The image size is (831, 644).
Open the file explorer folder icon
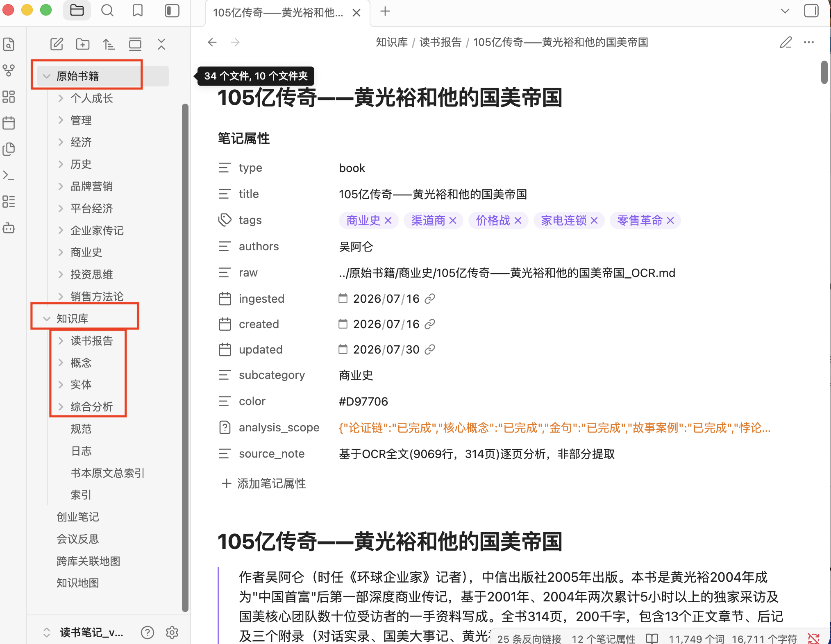pos(77,11)
